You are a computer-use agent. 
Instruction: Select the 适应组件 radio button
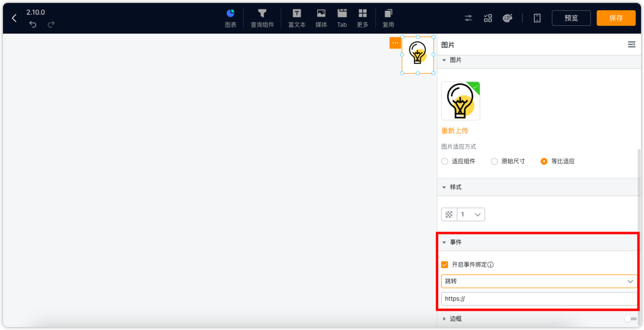click(x=444, y=161)
